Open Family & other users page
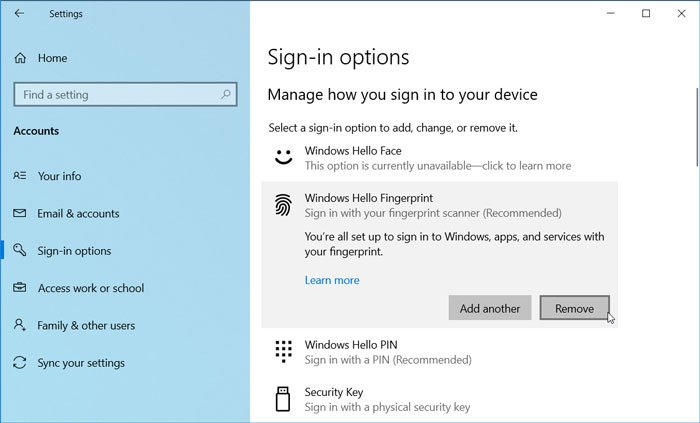This screenshot has width=700, height=423. pyautogui.click(x=87, y=325)
